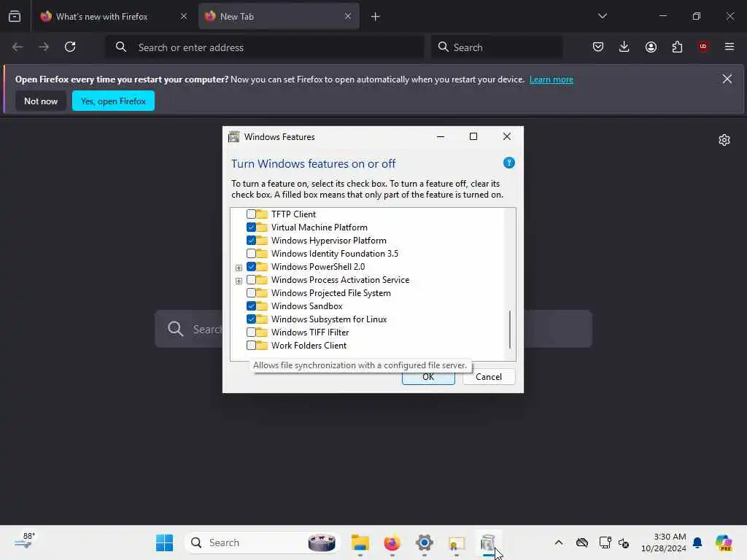Viewport: 747px width, 560px height.
Task: Open the Extensions puzzle icon
Action: 677,47
